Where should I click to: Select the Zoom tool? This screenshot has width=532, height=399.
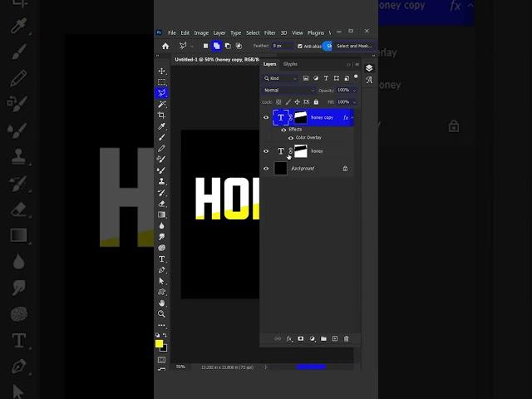[161, 314]
